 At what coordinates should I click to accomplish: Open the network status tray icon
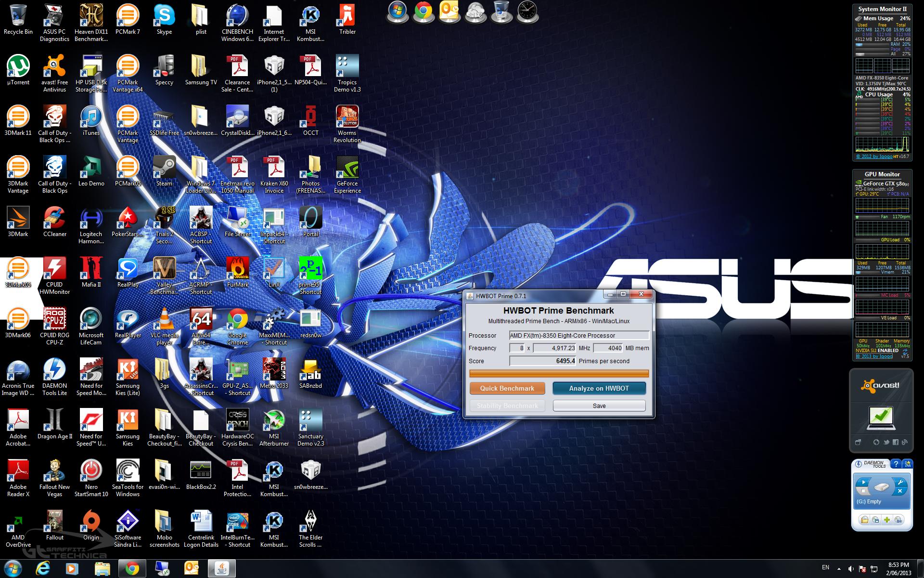pos(874,569)
